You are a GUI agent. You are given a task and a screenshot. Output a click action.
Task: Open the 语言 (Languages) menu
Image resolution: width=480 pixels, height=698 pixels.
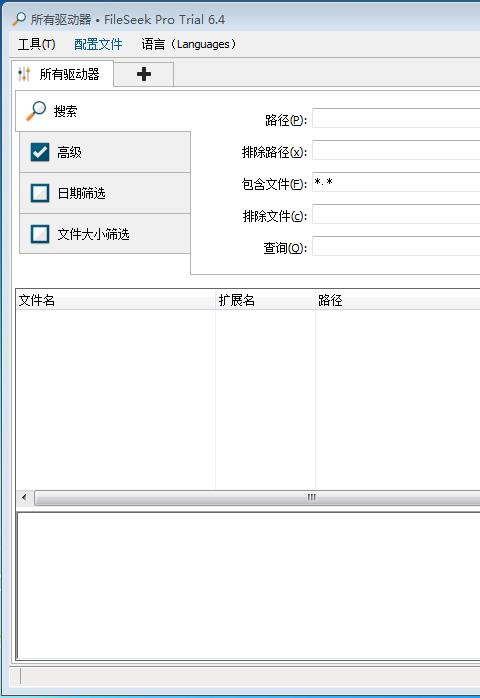pyautogui.click(x=188, y=44)
